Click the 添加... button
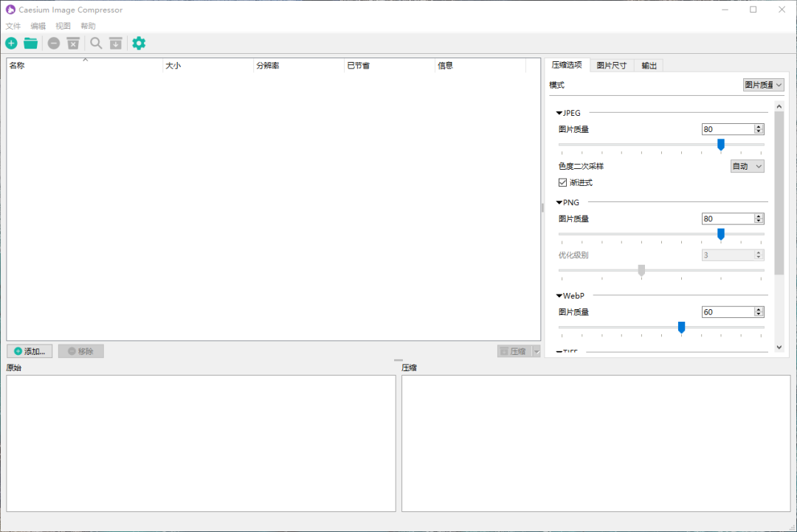The height and width of the screenshot is (532, 797). 30,351
